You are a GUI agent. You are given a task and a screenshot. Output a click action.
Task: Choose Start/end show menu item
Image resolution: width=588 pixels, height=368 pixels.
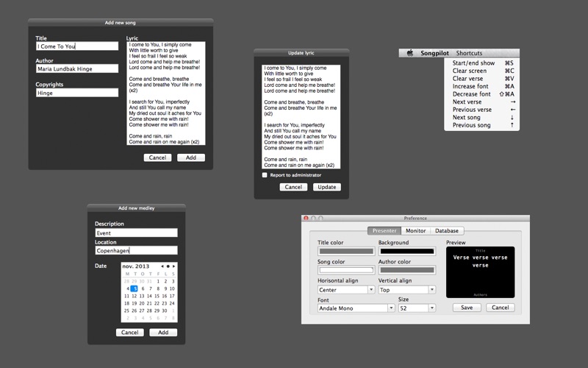coord(482,63)
